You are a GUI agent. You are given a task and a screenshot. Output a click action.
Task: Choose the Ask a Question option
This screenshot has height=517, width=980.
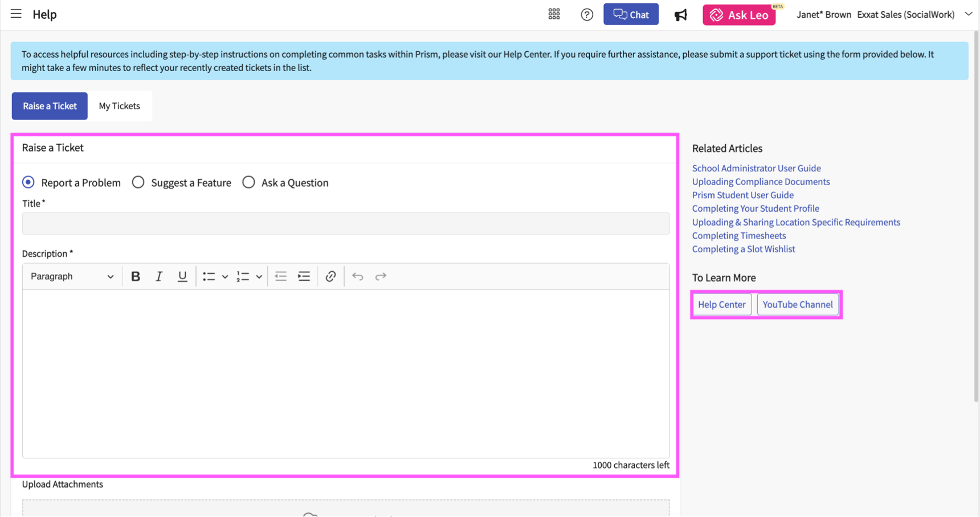pos(248,182)
